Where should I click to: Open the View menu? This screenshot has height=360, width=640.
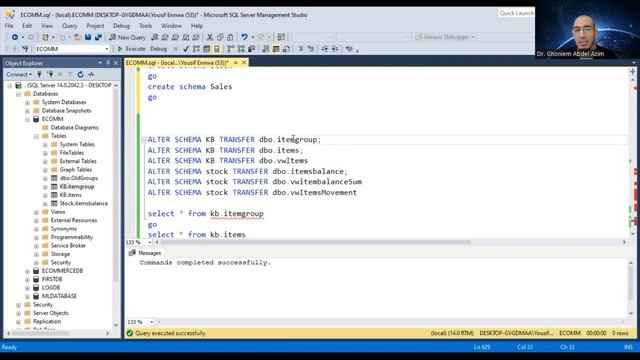click(47, 26)
